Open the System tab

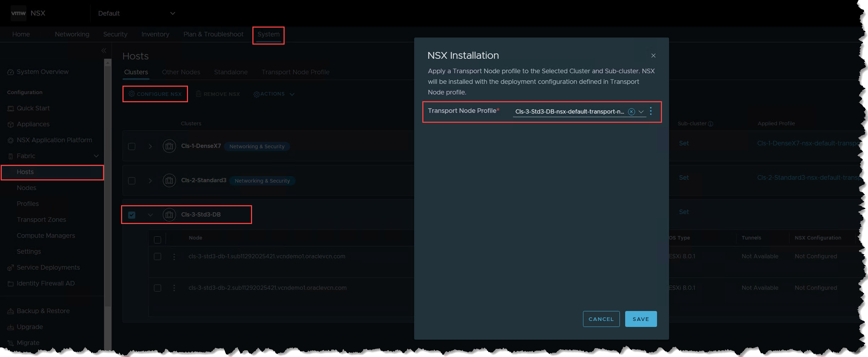tap(268, 34)
